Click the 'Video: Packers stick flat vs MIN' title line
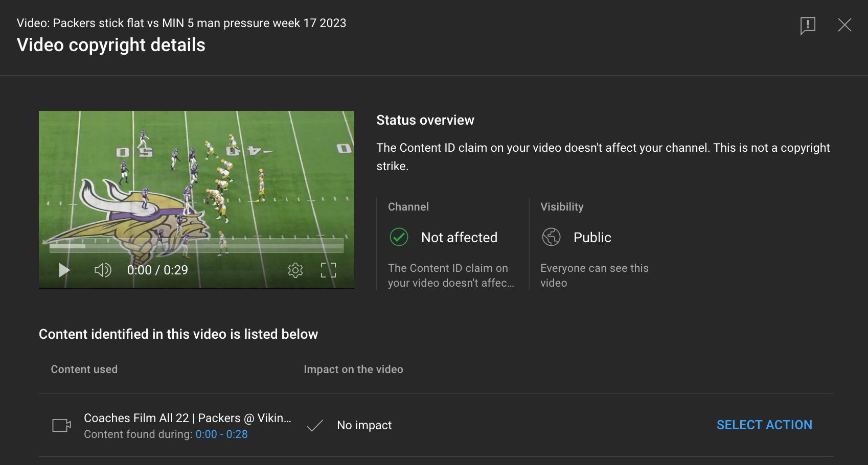 tap(181, 23)
